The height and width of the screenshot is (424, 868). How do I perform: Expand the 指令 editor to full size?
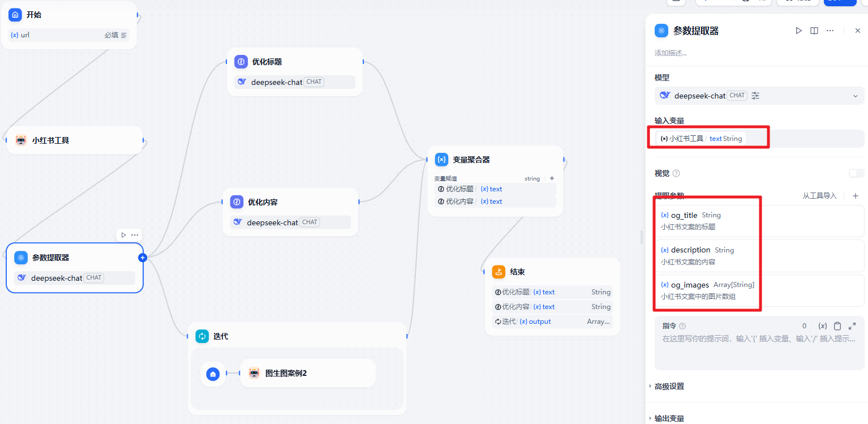pyautogui.click(x=852, y=326)
